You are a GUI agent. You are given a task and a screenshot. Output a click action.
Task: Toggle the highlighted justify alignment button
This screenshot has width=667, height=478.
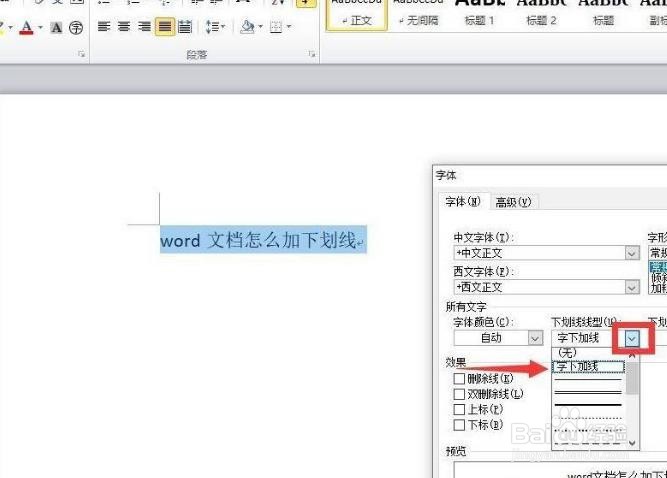click(165, 27)
